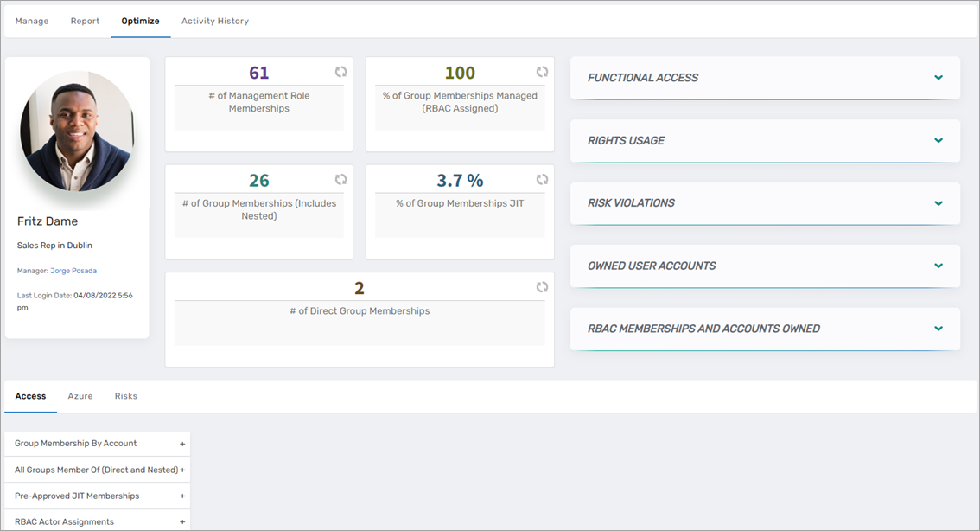Image resolution: width=980 pixels, height=531 pixels.
Task: Go to the Activity History tab
Action: [215, 21]
